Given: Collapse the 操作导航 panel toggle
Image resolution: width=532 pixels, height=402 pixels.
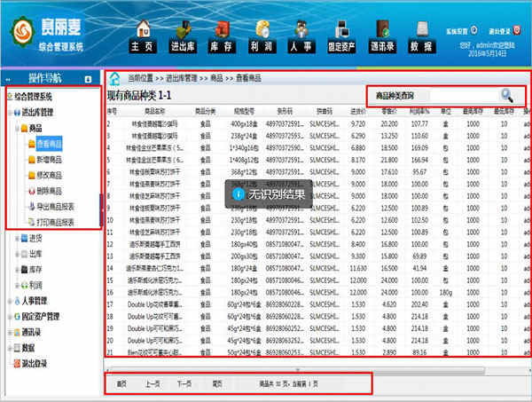Looking at the screenshot, I should (88, 79).
